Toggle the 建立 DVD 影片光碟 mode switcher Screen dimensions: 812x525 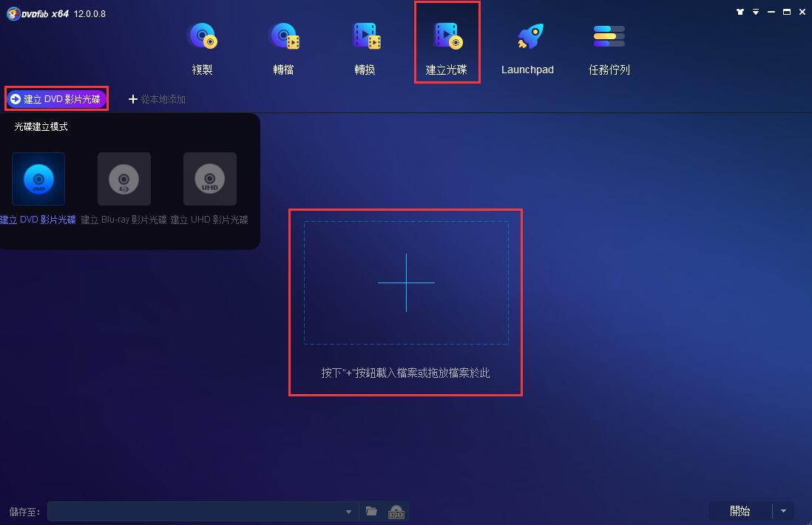(56, 99)
